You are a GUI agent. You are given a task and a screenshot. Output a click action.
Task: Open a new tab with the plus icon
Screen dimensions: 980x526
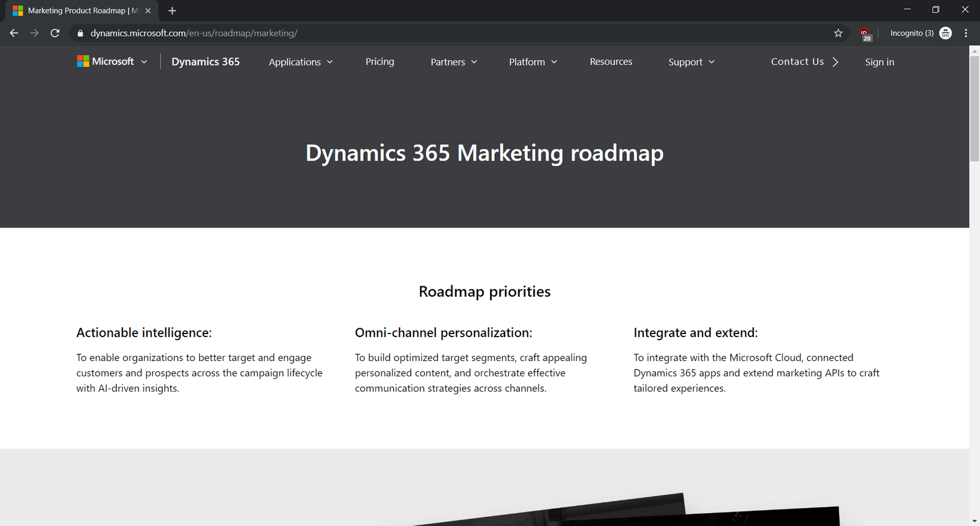tap(172, 10)
